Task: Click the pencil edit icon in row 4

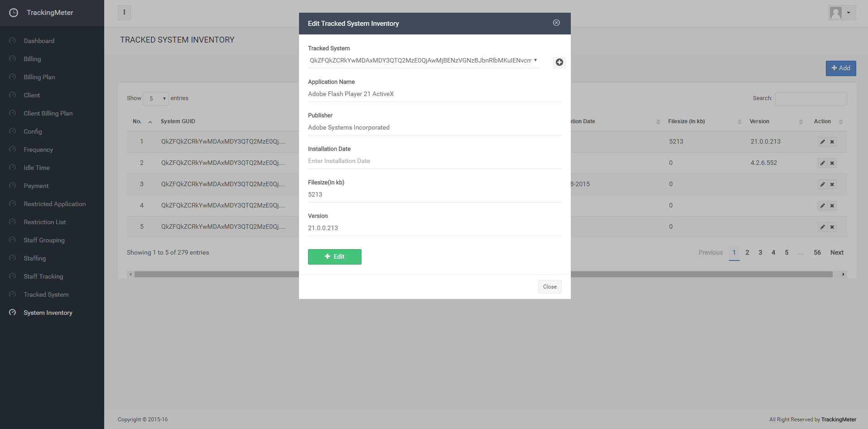Action: 822,206
